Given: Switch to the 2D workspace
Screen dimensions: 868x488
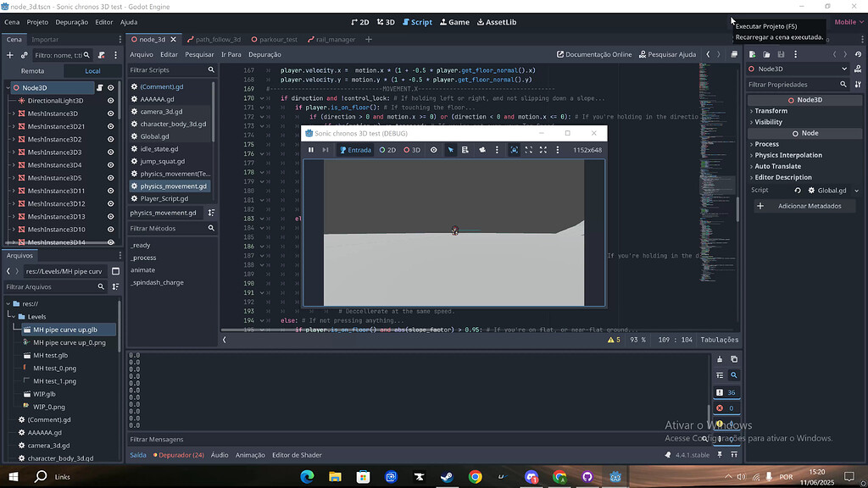Looking at the screenshot, I should pos(359,22).
